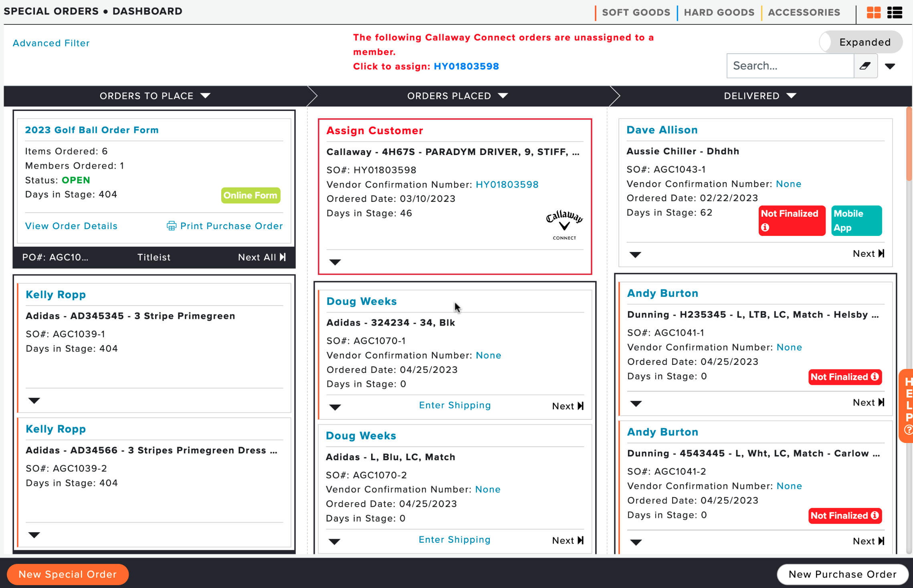Click printer icon beside Print Purchase Order
The width and height of the screenshot is (913, 588).
(x=172, y=226)
